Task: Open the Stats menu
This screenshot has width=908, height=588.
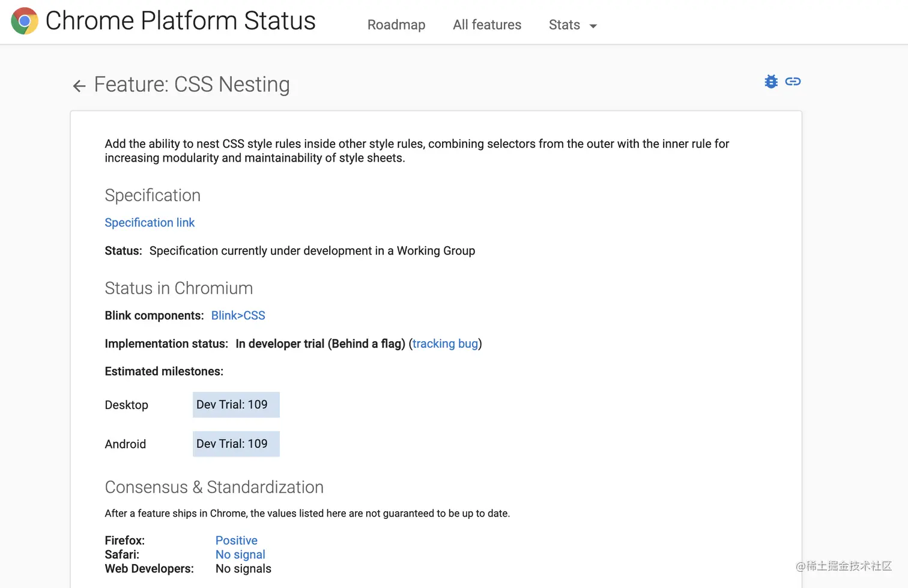Action: coord(564,25)
